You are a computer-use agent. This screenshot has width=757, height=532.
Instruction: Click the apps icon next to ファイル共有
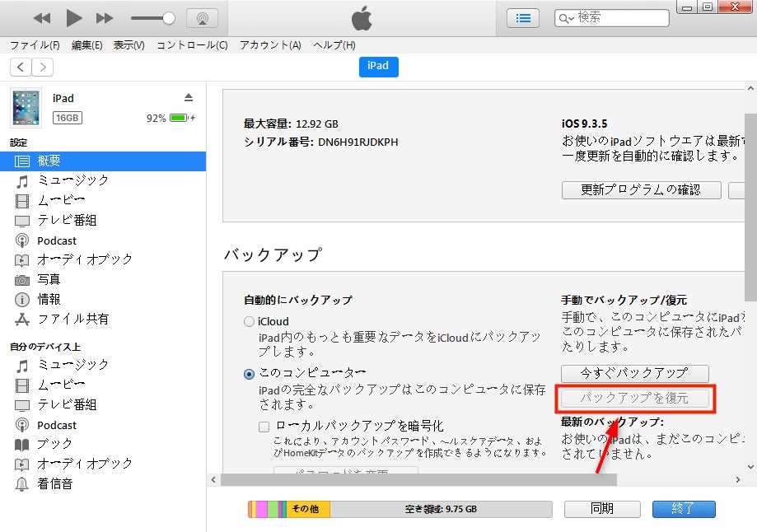[x=22, y=320]
